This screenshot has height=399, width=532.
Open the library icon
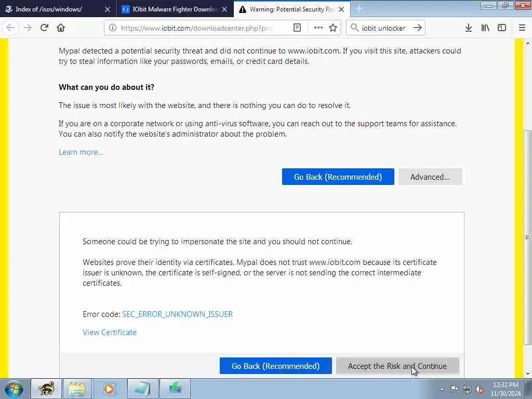[x=485, y=28]
